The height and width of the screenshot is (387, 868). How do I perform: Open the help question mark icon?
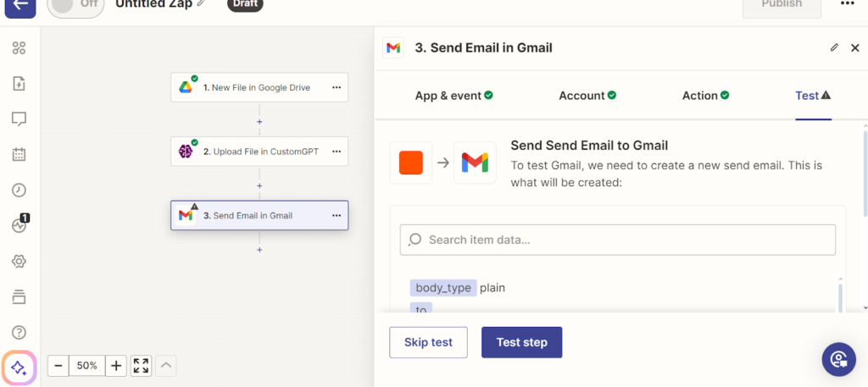(19, 332)
